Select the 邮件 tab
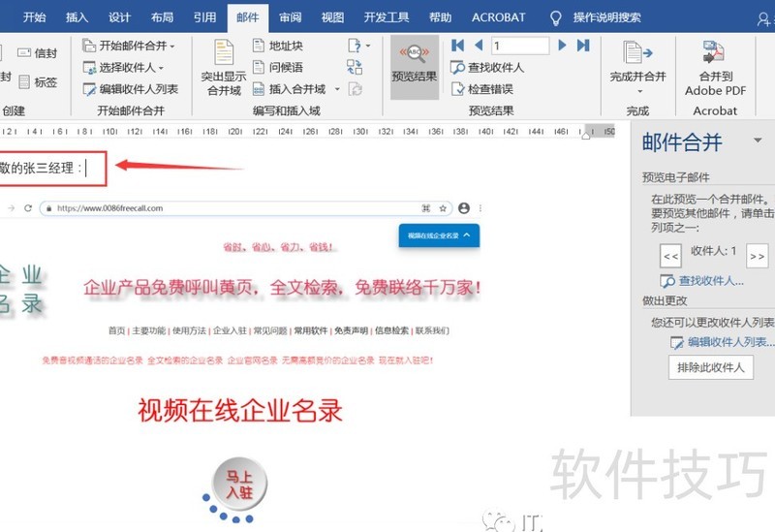 pos(248,17)
